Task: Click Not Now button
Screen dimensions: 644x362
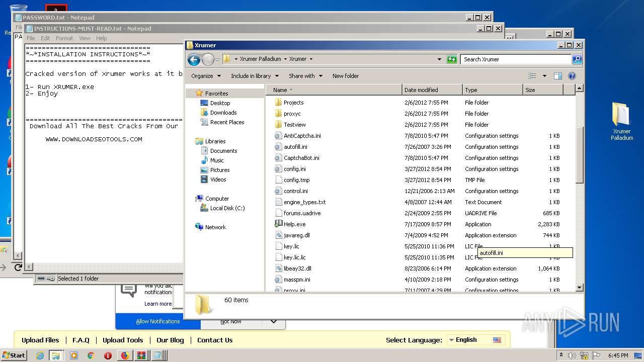Action: (231, 322)
